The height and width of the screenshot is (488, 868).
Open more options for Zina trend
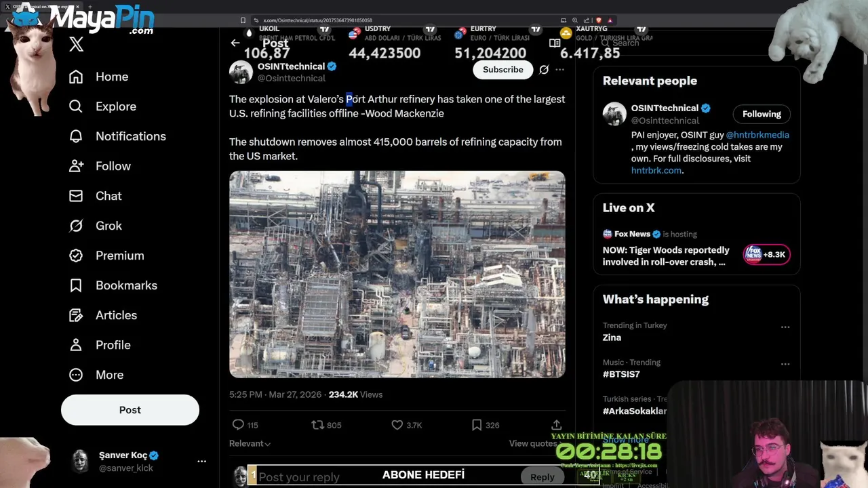[785, 327]
